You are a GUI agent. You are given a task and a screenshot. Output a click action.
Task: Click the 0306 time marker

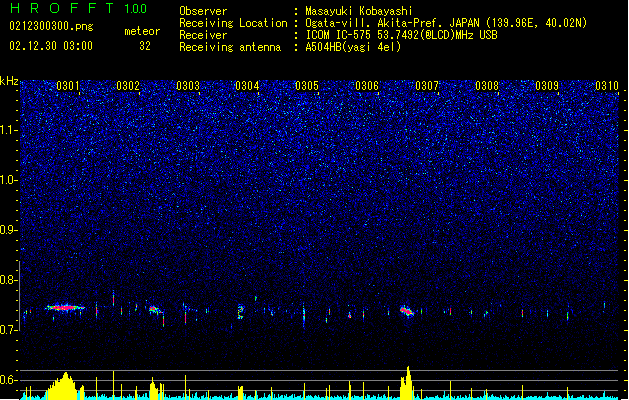pyautogui.click(x=367, y=85)
